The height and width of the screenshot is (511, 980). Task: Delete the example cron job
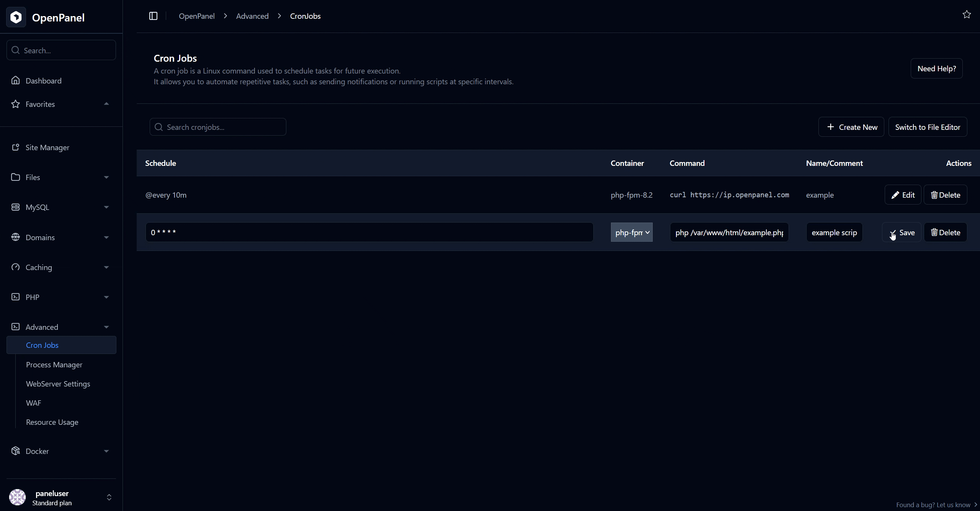point(946,195)
